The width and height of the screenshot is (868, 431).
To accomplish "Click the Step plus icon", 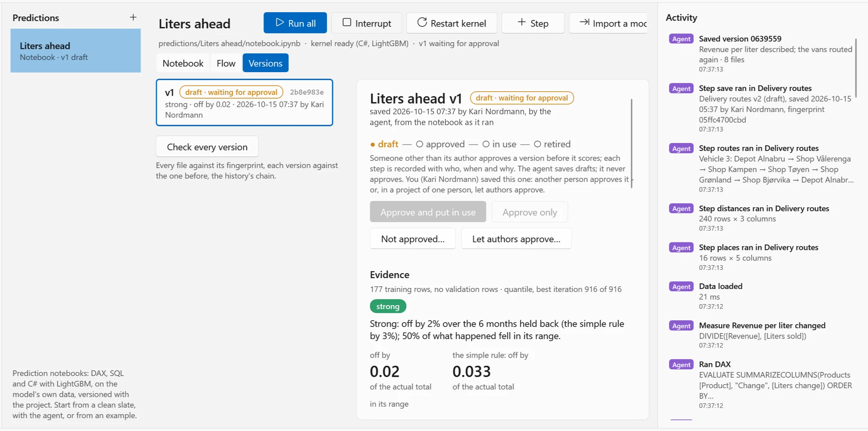I will (522, 23).
